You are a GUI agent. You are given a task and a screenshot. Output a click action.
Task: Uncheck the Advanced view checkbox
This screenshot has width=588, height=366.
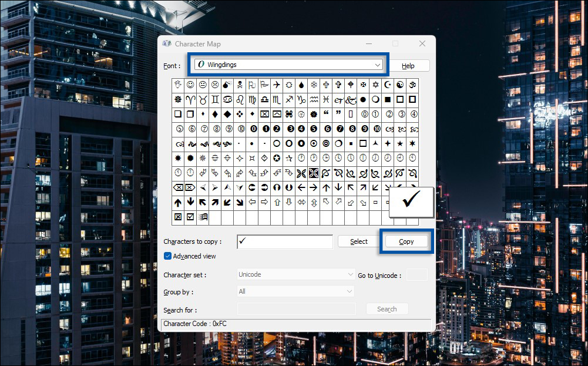pyautogui.click(x=167, y=256)
